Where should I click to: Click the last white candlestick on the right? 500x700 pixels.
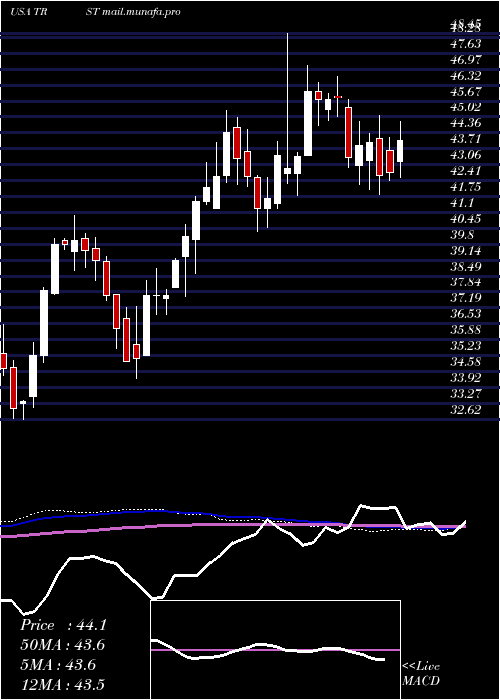pos(400,150)
